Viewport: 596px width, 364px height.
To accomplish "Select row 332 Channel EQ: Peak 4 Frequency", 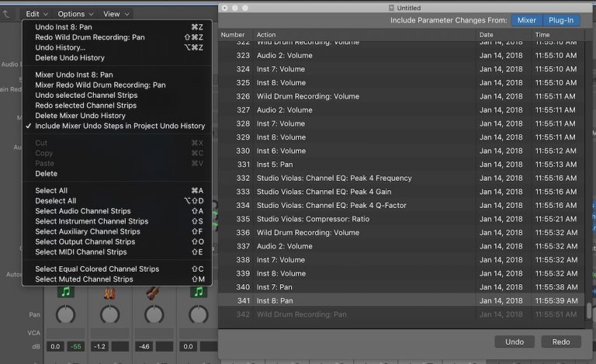I will [401, 178].
